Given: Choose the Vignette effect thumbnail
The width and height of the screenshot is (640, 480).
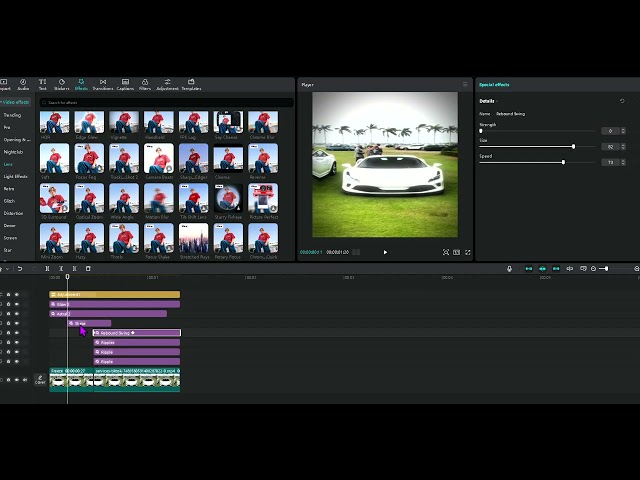Looking at the screenshot, I should tap(124, 122).
